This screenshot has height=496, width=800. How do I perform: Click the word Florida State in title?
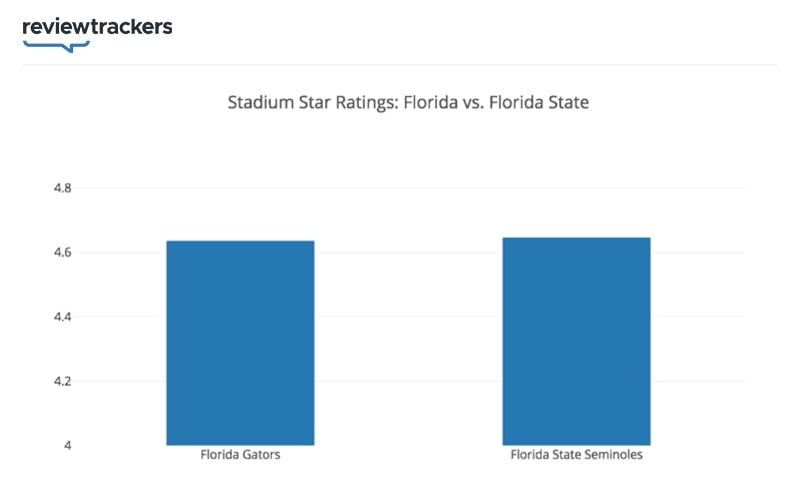coord(539,102)
